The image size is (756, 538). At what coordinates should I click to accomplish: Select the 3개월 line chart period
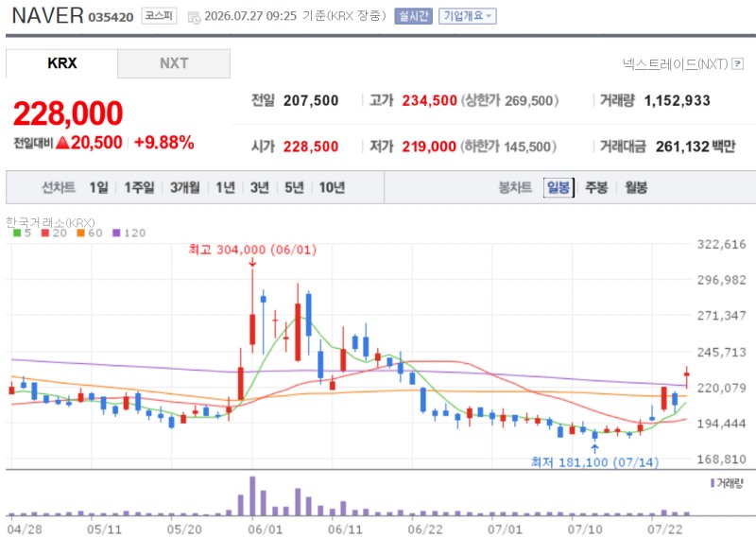click(x=184, y=187)
